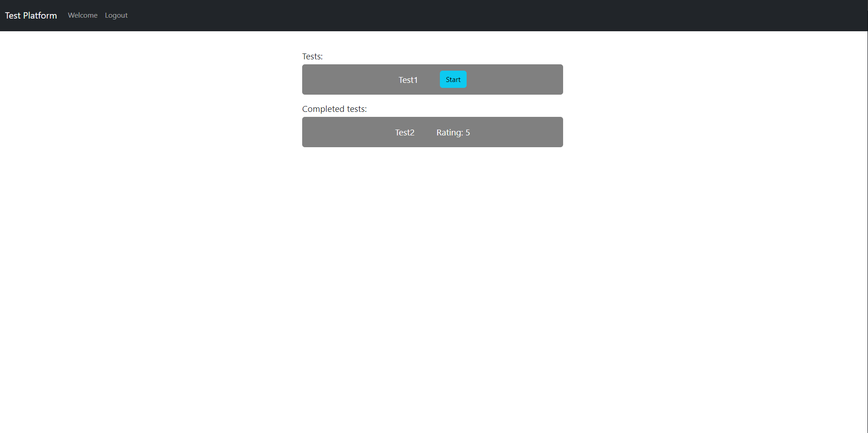Image resolution: width=868 pixels, height=433 pixels.
Task: Click the Rating: 5 text on Test2
Action: tap(453, 132)
